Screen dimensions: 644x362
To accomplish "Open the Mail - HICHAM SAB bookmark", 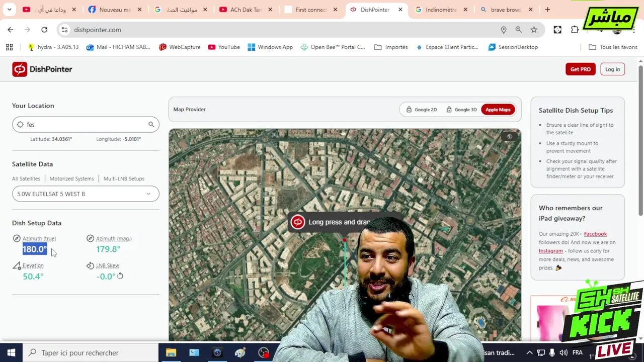I will click(118, 47).
